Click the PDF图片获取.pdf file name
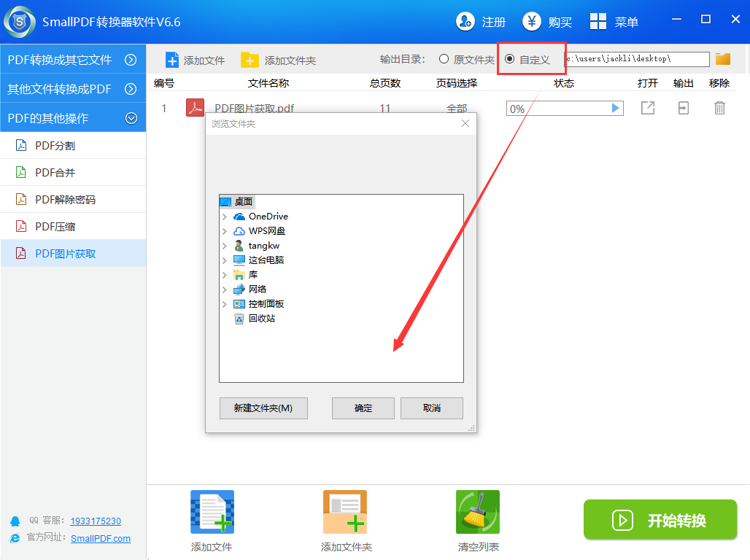Image resolution: width=750 pixels, height=560 pixels. 255,109
